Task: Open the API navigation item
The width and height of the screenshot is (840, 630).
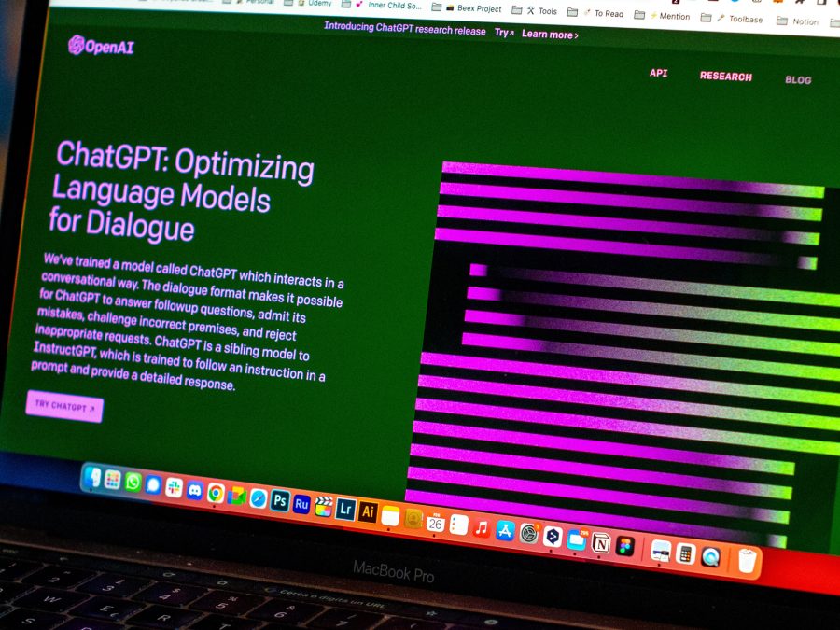Action: click(658, 73)
